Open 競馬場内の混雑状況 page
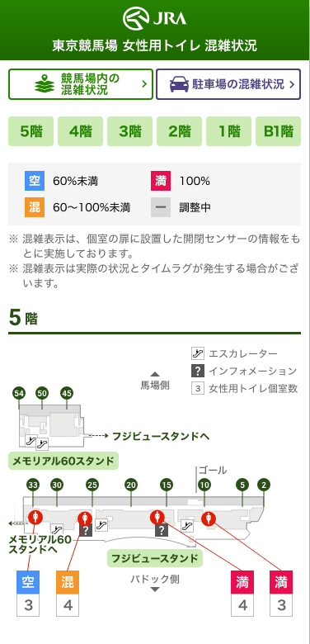310x644 pixels. point(81,84)
